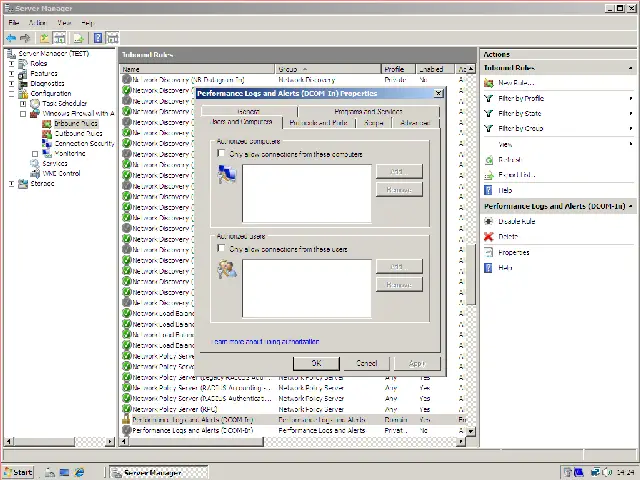Click rules list vertical scrollbar down arrow
Viewport: 640px width, 480px height.
coord(471,431)
